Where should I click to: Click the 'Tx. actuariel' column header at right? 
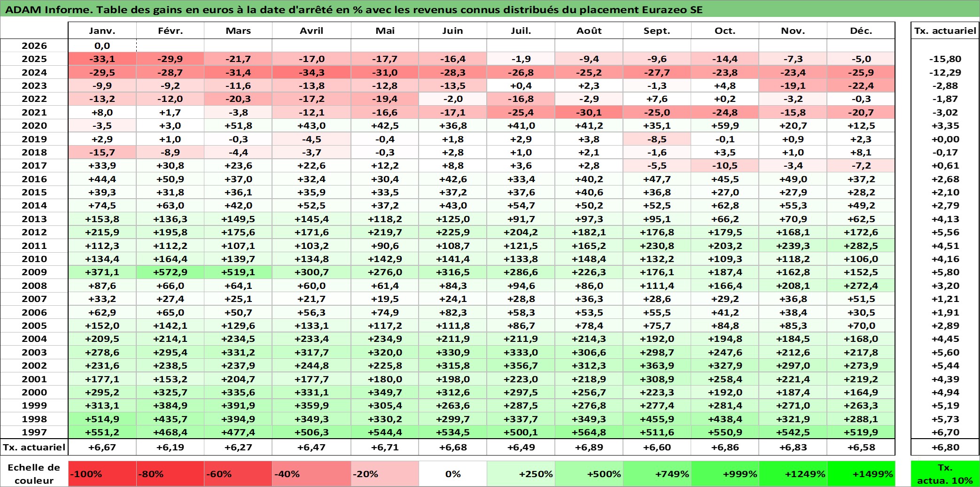[945, 31]
